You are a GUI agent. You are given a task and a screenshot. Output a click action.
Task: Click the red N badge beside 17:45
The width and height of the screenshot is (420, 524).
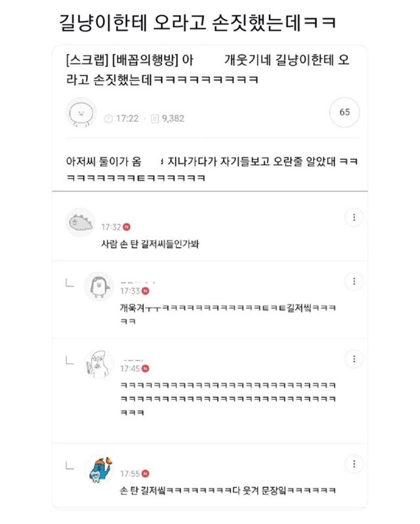146,369
